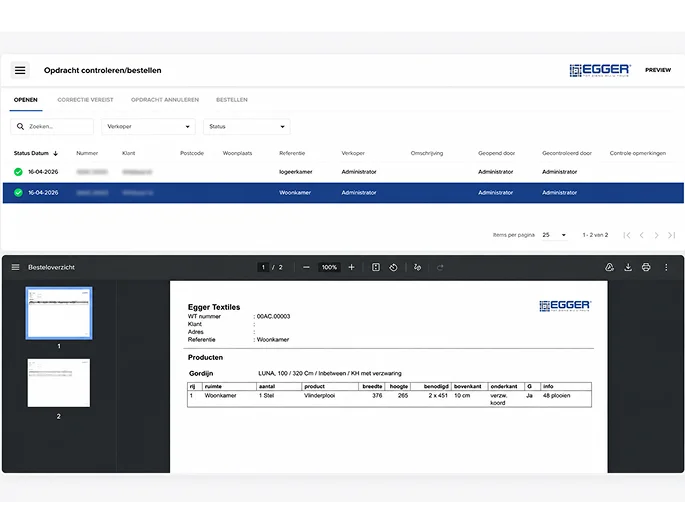Go to next results page

656,235
